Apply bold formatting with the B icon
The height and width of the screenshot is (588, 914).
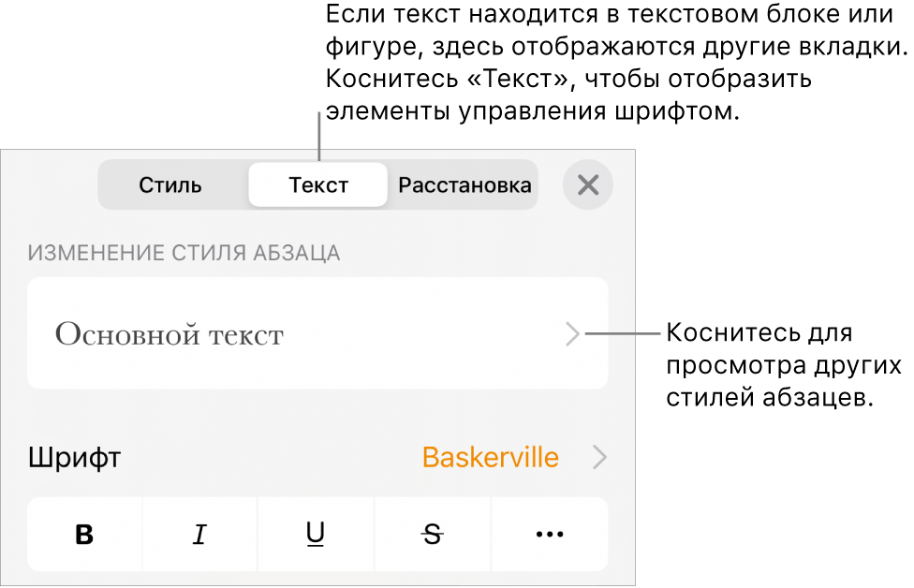(83, 534)
